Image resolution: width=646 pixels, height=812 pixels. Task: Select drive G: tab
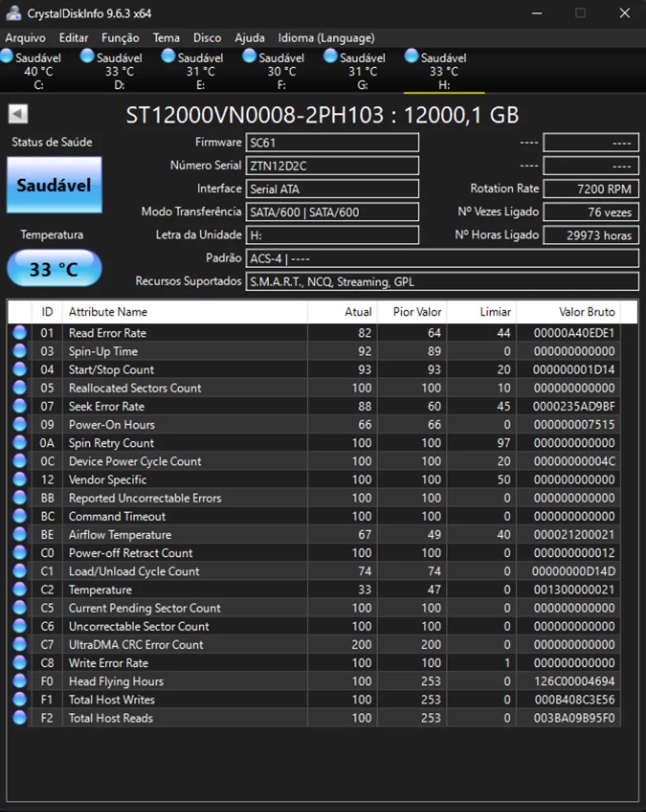(x=362, y=70)
